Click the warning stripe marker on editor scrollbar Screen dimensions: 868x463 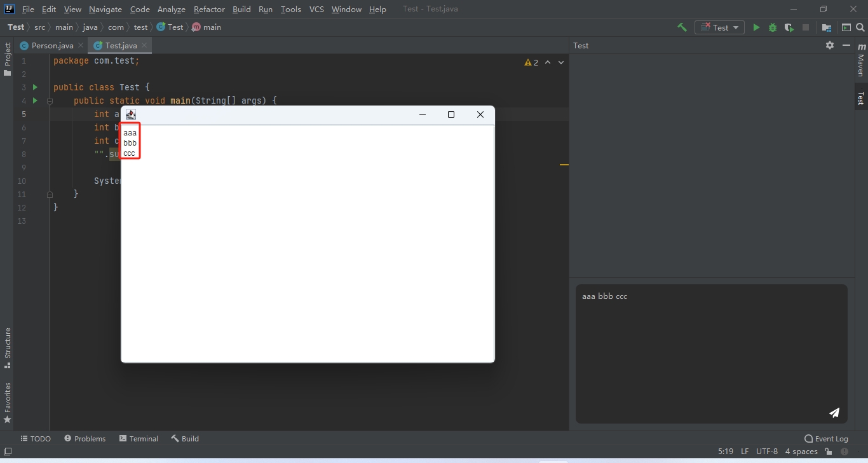564,165
